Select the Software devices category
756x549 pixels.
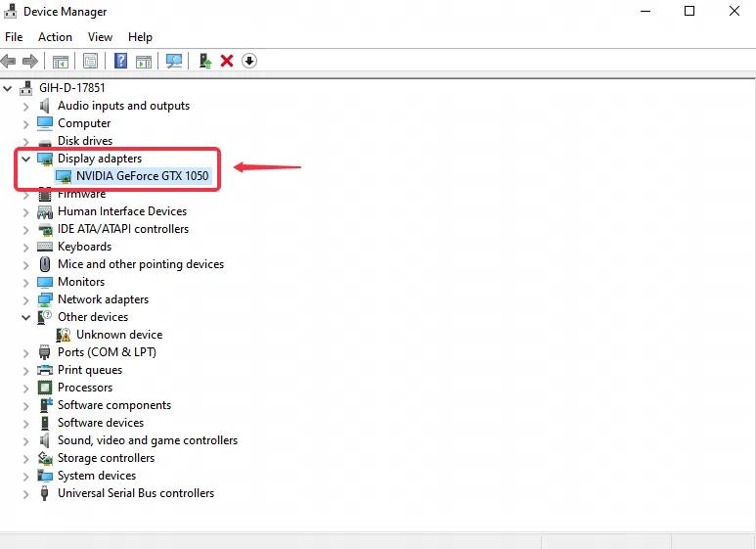[x=101, y=423]
